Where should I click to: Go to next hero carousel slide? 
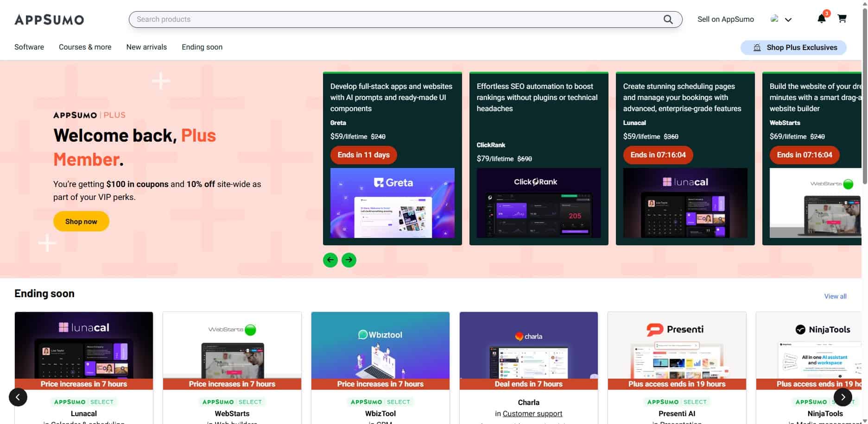pos(349,260)
